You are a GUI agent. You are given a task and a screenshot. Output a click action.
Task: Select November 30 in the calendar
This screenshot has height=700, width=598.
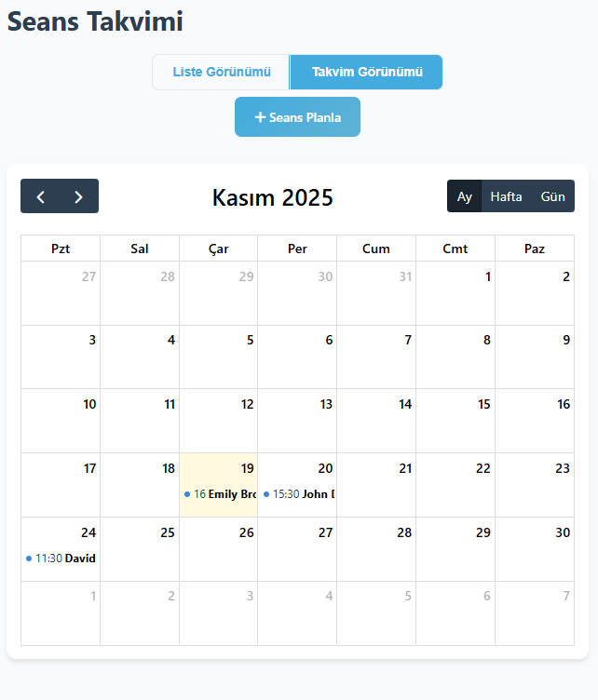click(x=562, y=532)
